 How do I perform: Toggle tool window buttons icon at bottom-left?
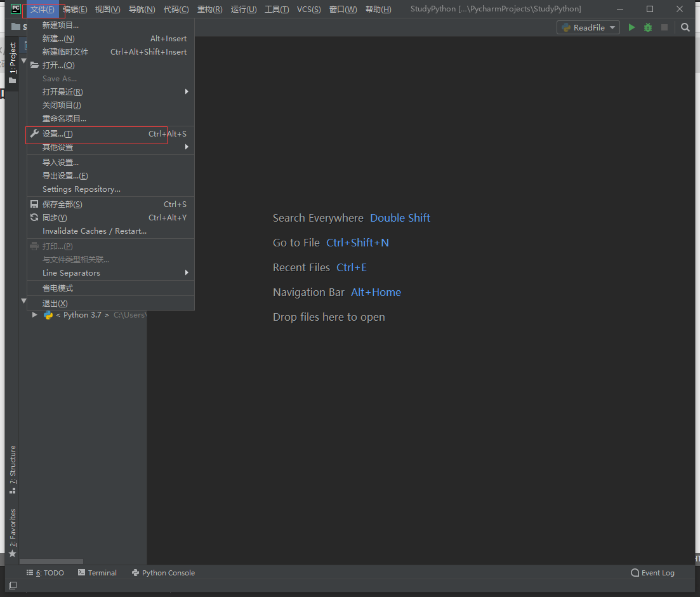tap(13, 586)
